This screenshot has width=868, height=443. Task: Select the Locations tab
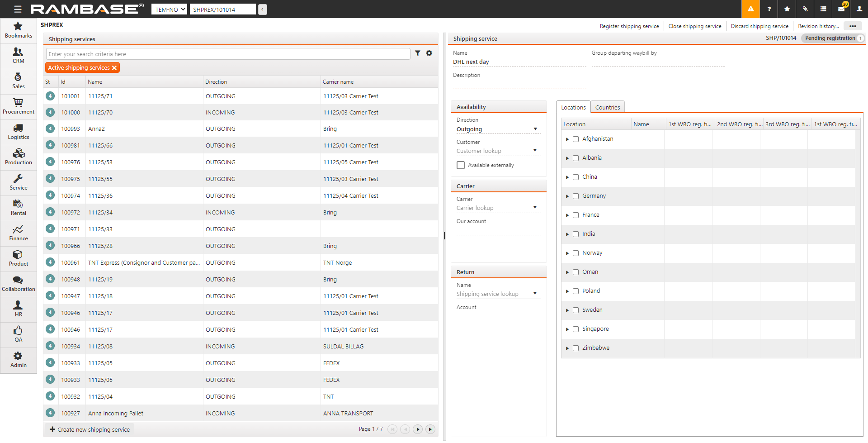coord(573,107)
